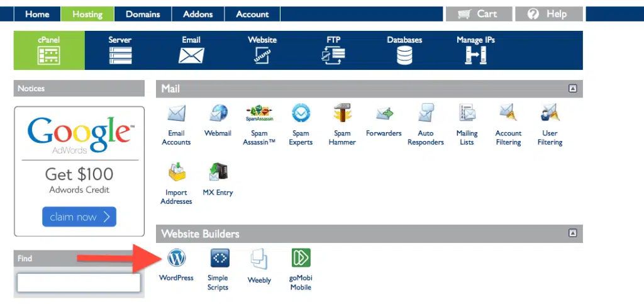This screenshot has height=304, width=644.
Task: Collapse the Website Builders section
Action: (572, 234)
